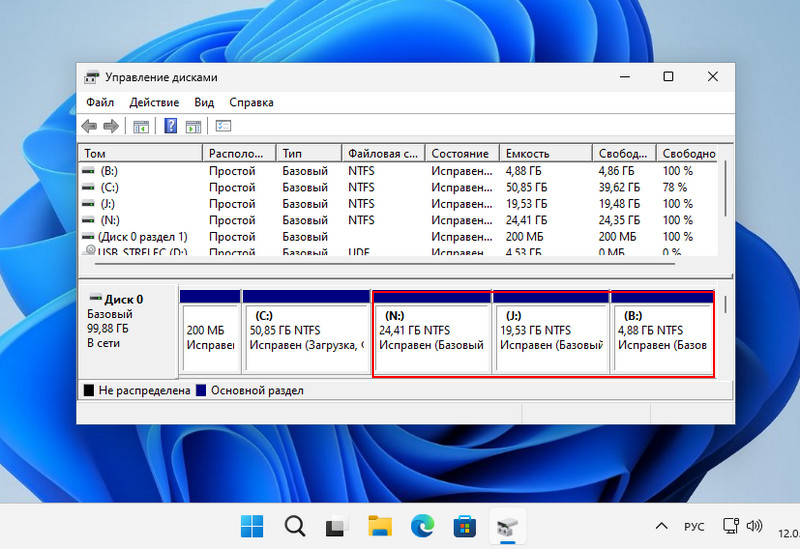Select the (N:) 24,41 ГБ partition block
Screen dimensions: 800x549
(x=433, y=333)
